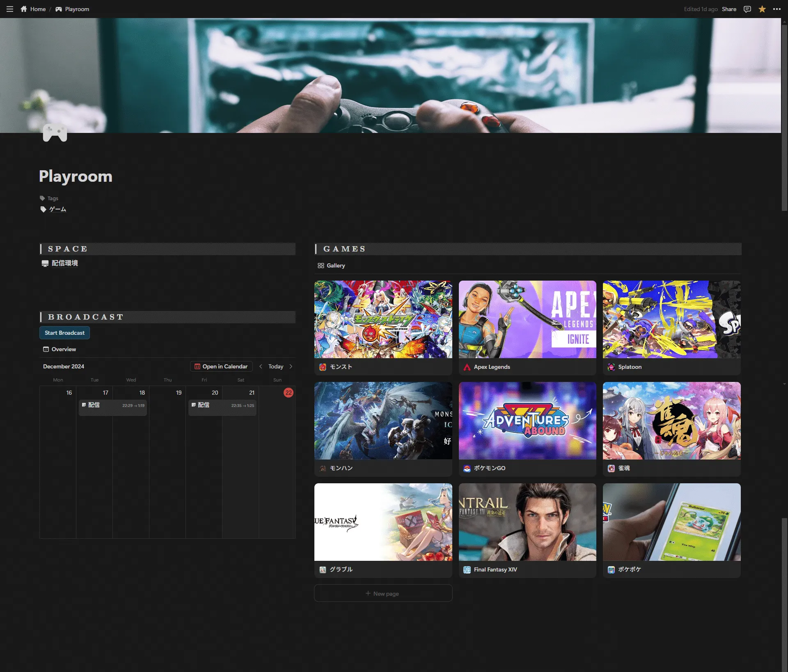Viewport: 788px width, 672px height.
Task: Open the ポケポケ gallery card image
Action: [672, 522]
